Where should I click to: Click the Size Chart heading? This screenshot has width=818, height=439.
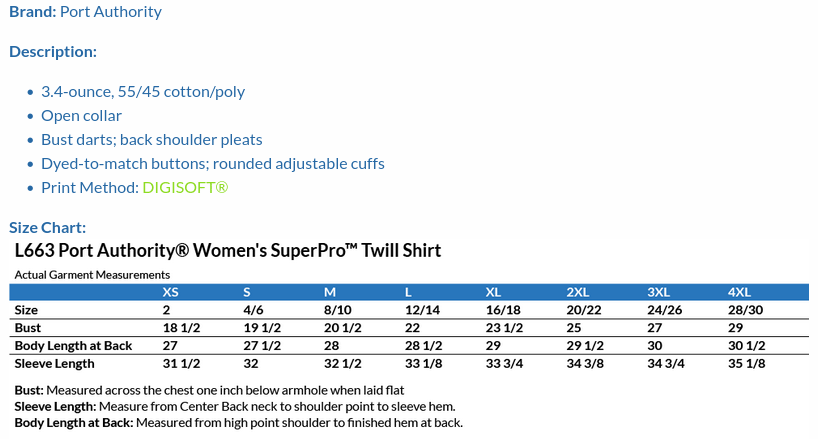click(x=48, y=227)
